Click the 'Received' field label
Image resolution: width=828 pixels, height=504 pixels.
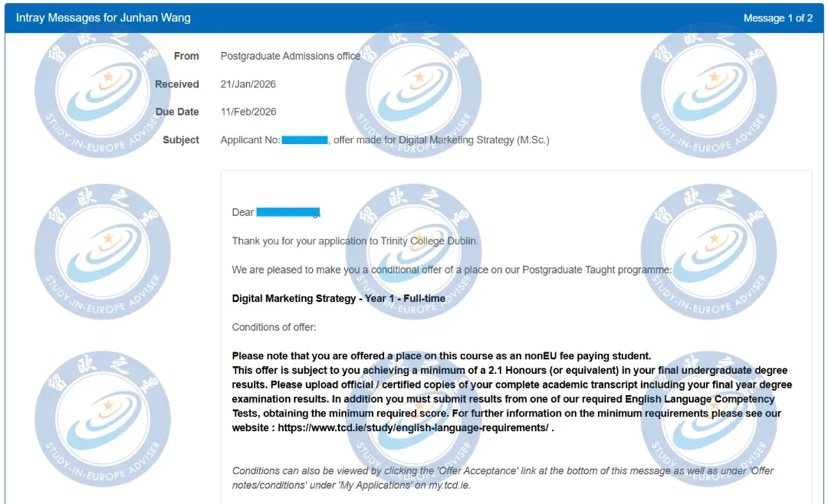(x=177, y=84)
